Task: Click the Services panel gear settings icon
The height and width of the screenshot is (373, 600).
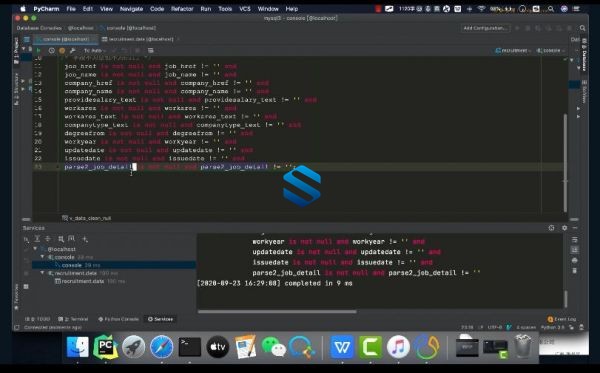Action: point(564,228)
